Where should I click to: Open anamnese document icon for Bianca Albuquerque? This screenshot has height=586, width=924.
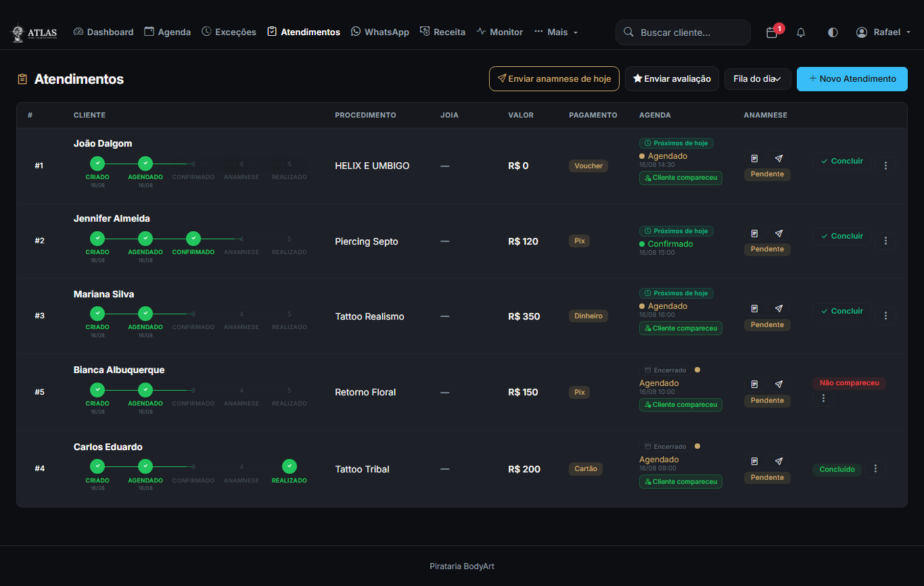click(754, 384)
